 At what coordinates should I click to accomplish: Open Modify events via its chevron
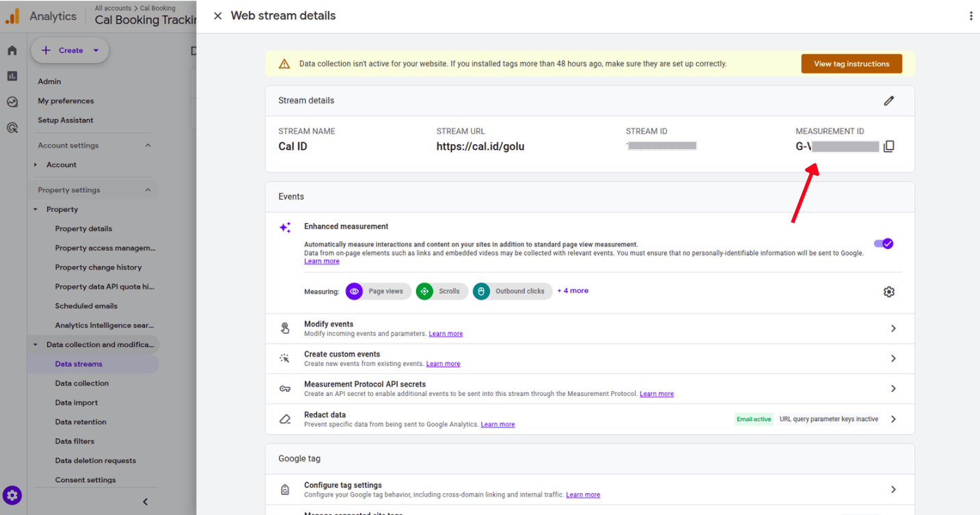click(893, 328)
